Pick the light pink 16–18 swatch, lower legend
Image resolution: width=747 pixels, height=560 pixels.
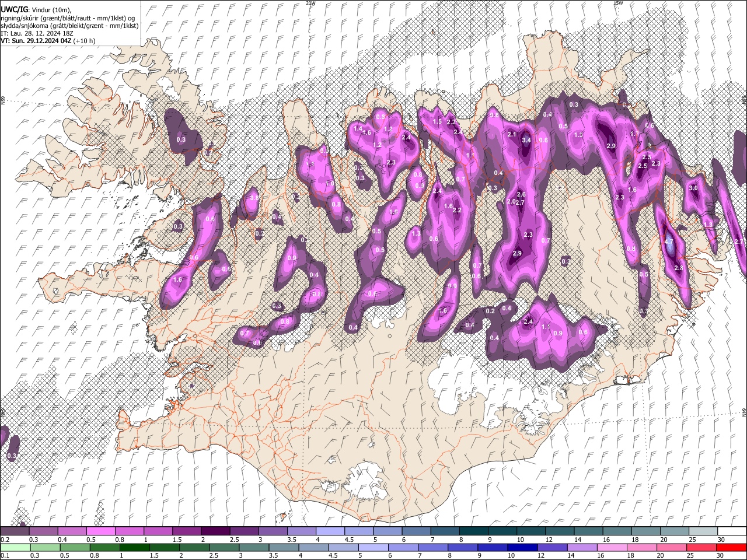coord(611,547)
